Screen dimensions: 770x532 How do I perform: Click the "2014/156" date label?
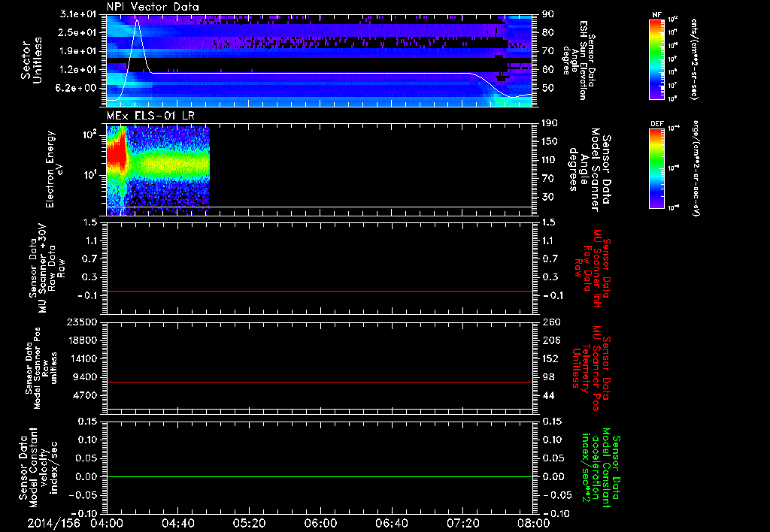coord(53,523)
